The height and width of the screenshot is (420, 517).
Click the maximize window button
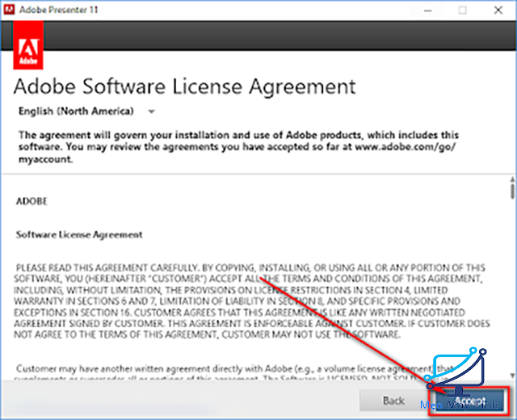pos(463,10)
